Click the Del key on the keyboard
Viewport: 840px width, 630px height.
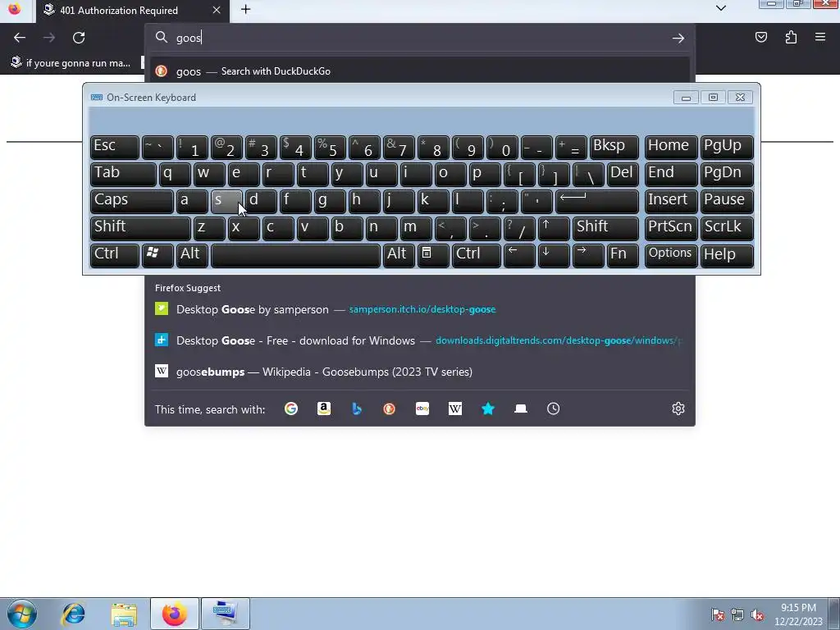tap(623, 174)
